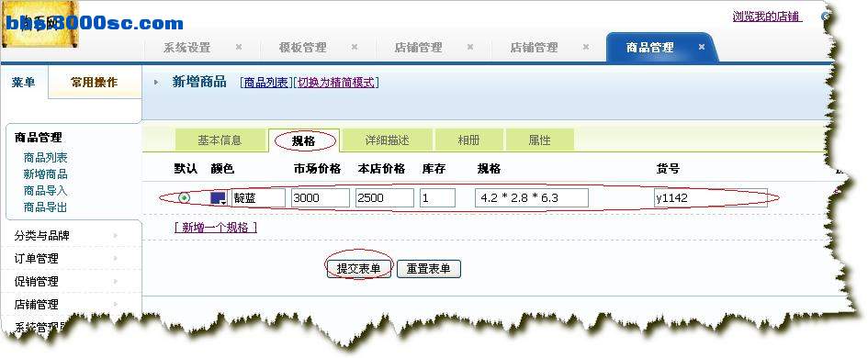This screenshot has height=358, width=868.
Task: Open 商品导出 in the sidebar menu
Action: [x=45, y=207]
